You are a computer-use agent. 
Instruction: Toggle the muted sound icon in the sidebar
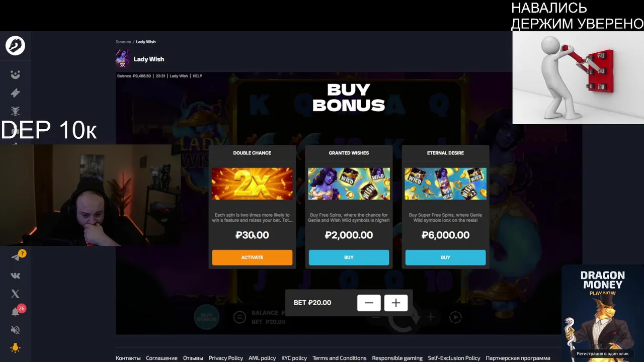15,330
